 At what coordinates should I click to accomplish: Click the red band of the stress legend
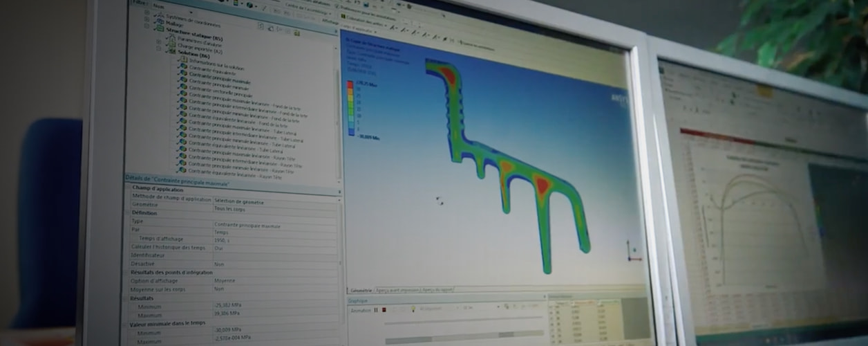350,86
